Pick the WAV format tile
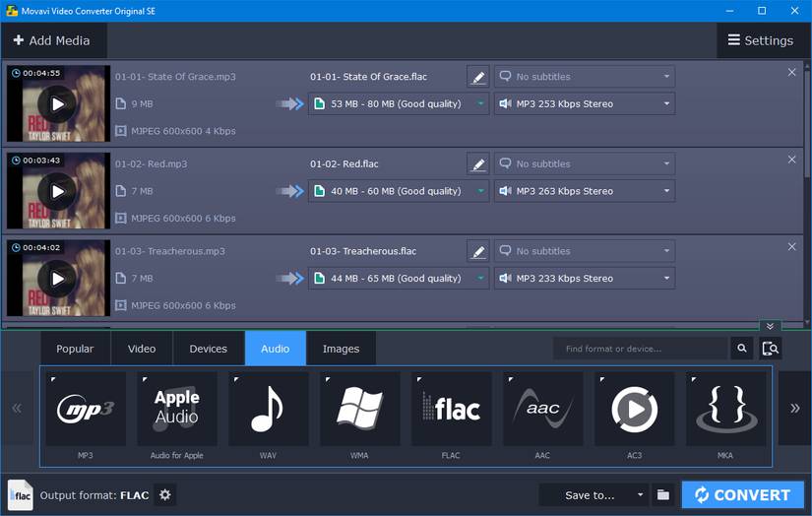This screenshot has width=812, height=516. [x=269, y=409]
